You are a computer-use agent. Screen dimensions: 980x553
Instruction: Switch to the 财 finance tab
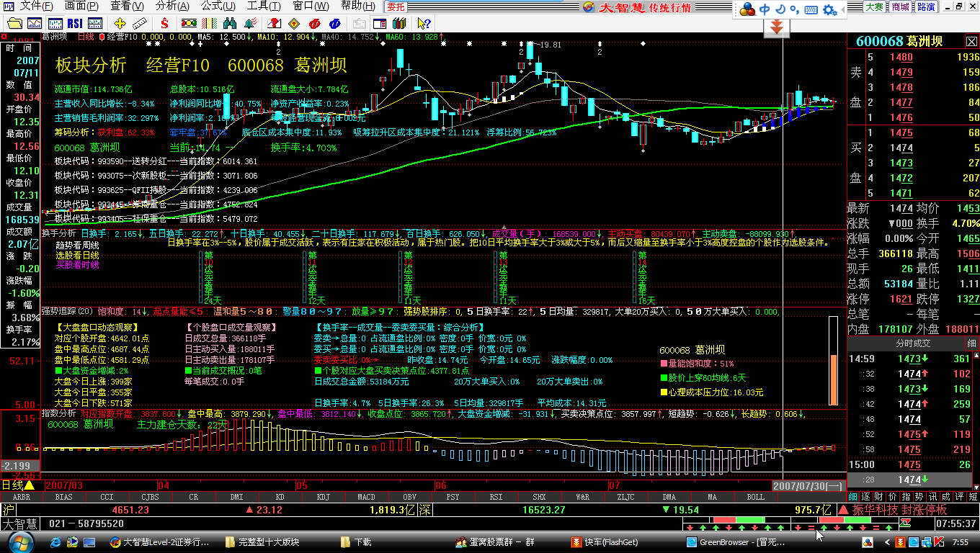click(878, 497)
